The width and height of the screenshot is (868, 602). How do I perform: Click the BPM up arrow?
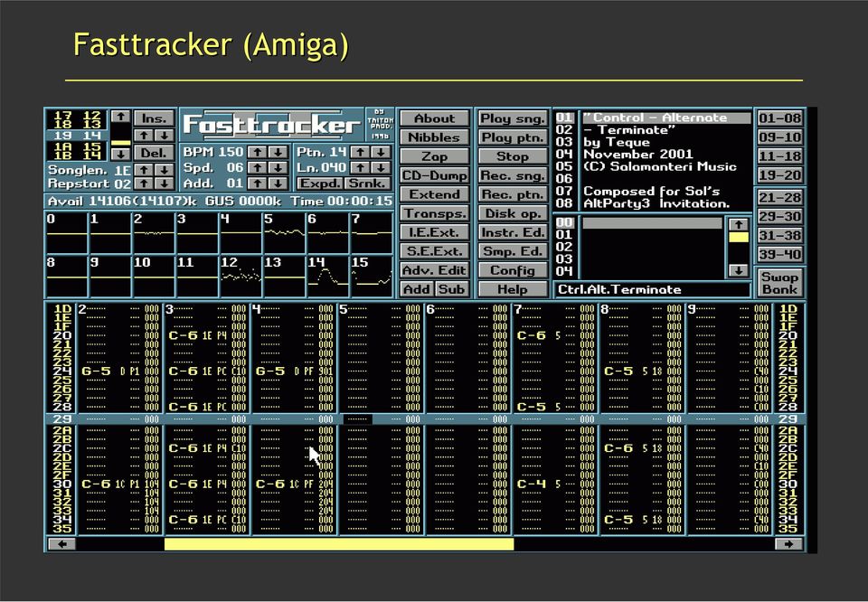click(256, 152)
